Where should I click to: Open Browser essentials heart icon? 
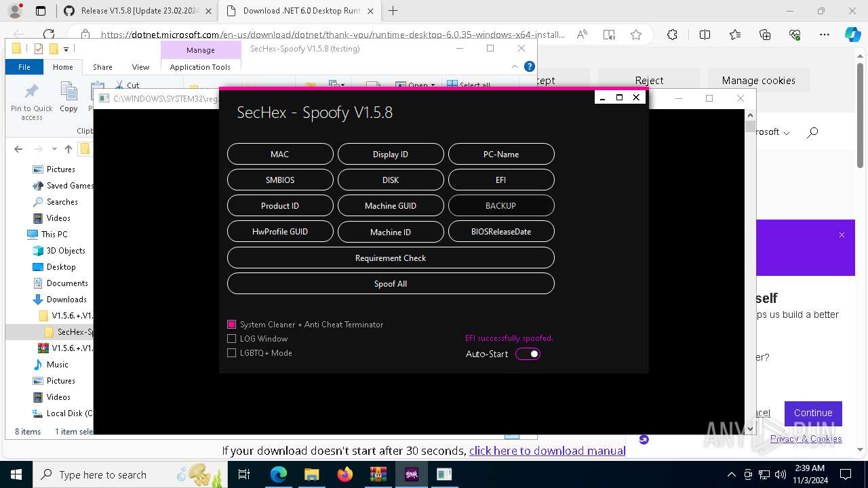pyautogui.click(x=795, y=35)
